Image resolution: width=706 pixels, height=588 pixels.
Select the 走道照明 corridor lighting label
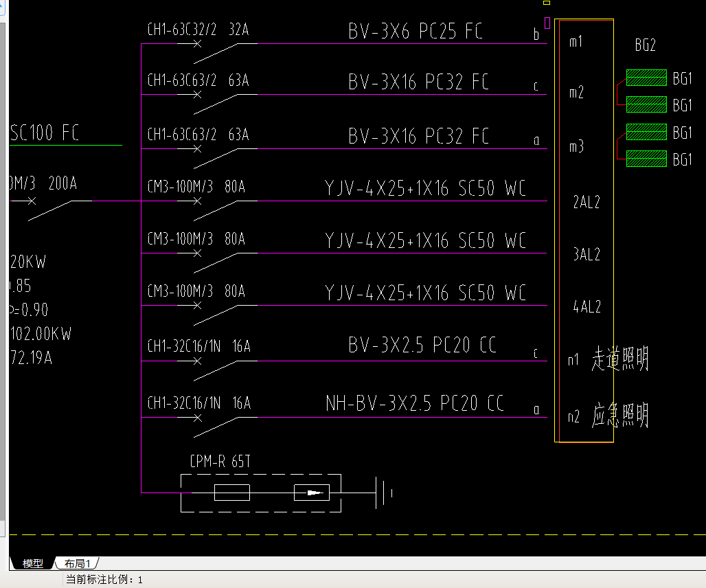[619, 359]
